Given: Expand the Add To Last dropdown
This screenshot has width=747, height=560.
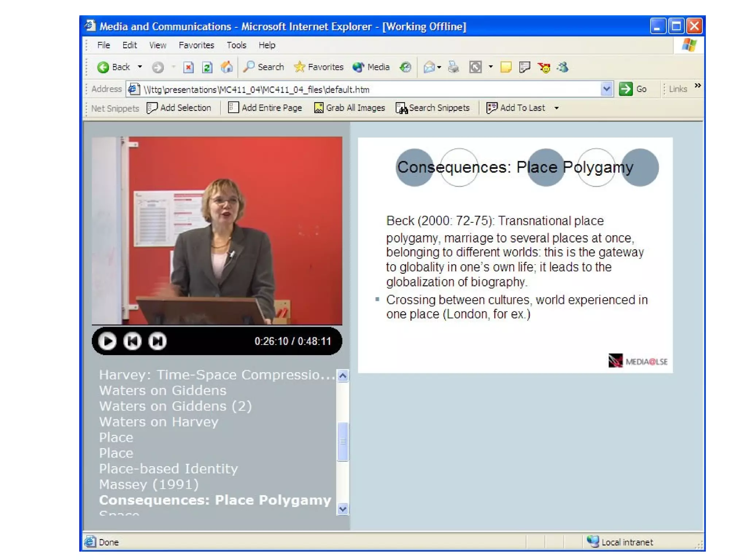Looking at the screenshot, I should coord(557,108).
